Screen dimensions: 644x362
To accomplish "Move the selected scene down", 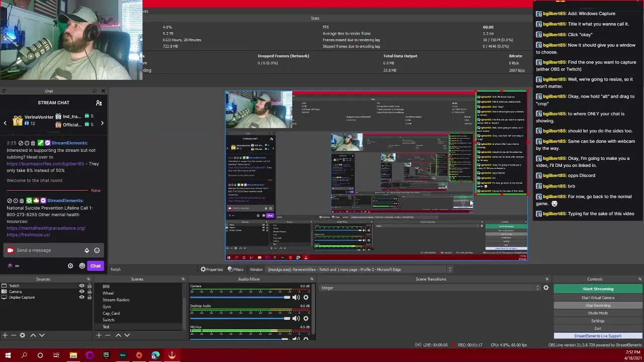I will [x=127, y=335].
